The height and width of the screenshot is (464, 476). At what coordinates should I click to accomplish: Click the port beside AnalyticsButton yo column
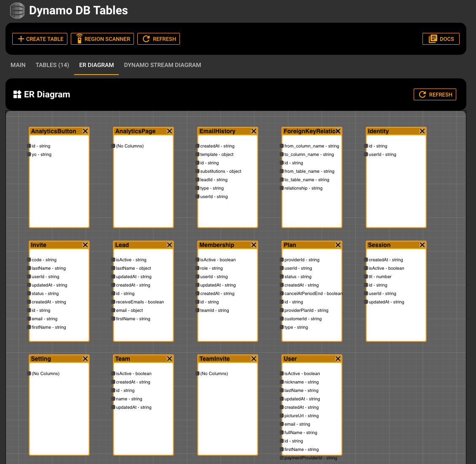[x=29, y=155]
